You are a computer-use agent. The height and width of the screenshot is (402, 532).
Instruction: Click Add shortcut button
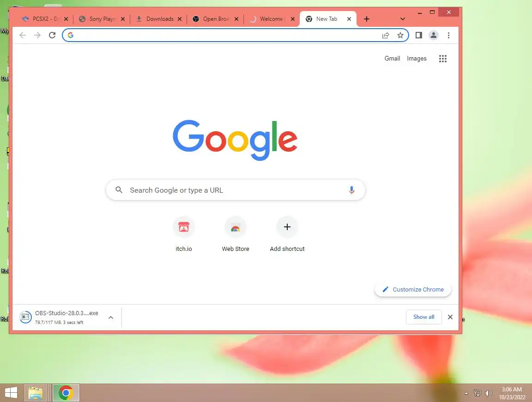[x=287, y=234]
